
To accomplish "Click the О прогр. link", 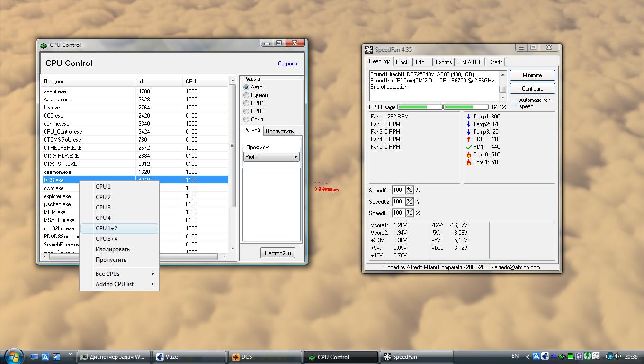I will point(288,64).
